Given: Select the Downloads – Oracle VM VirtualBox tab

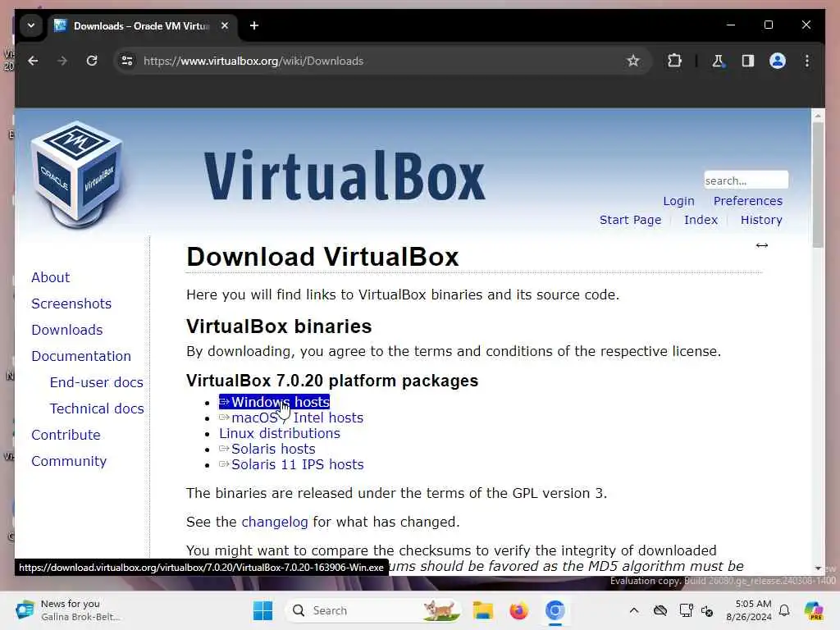Looking at the screenshot, I should [x=141, y=25].
